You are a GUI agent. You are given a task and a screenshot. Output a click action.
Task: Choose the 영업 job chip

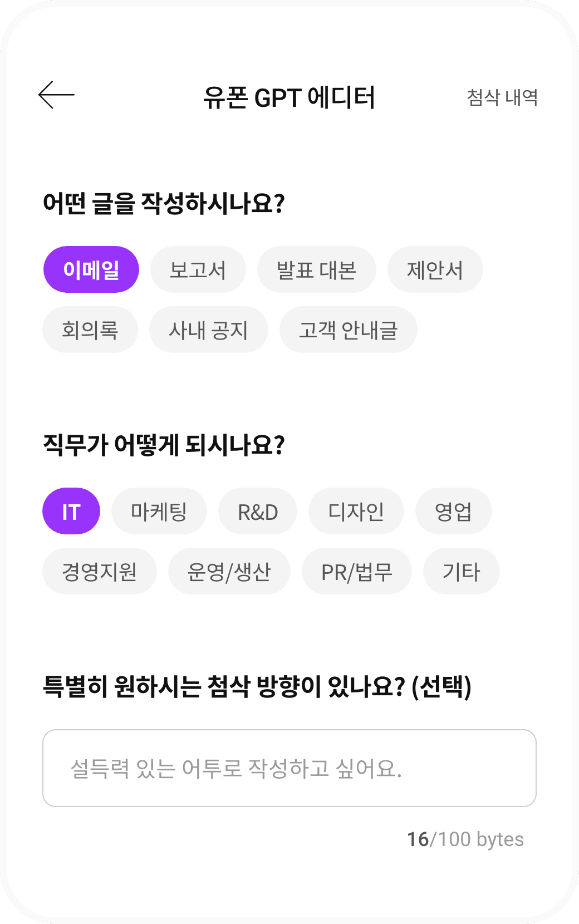(453, 512)
